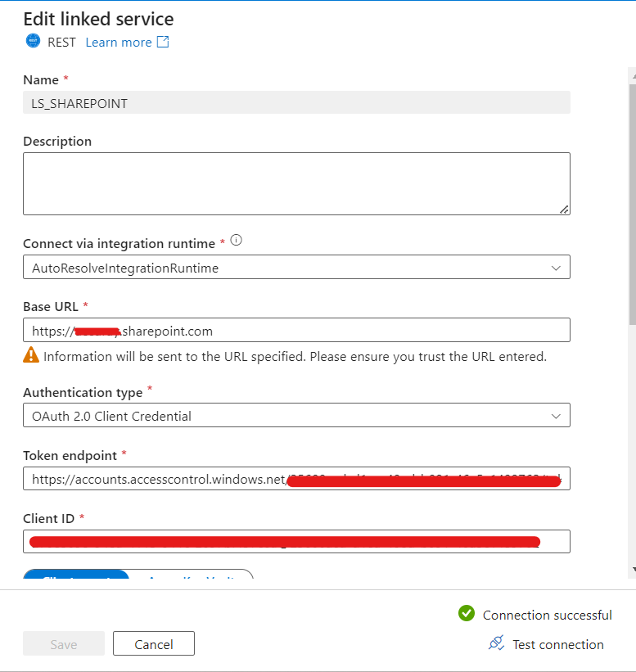Click the blue REST globe icon
The image size is (636, 672).
click(x=33, y=41)
